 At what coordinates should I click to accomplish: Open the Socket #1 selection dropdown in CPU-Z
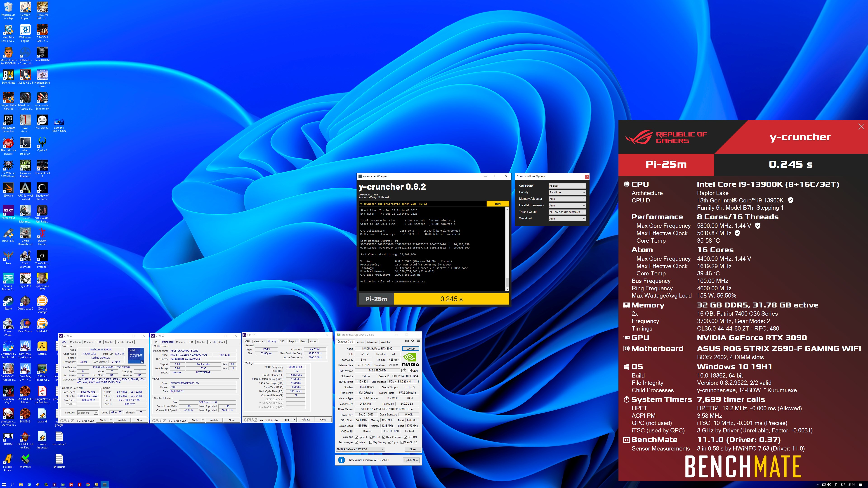(x=87, y=413)
